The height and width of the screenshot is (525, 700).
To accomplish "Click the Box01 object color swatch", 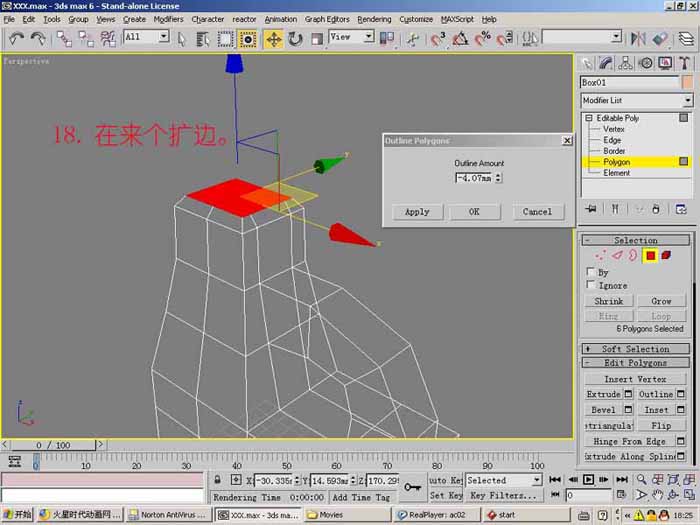I will coord(688,83).
